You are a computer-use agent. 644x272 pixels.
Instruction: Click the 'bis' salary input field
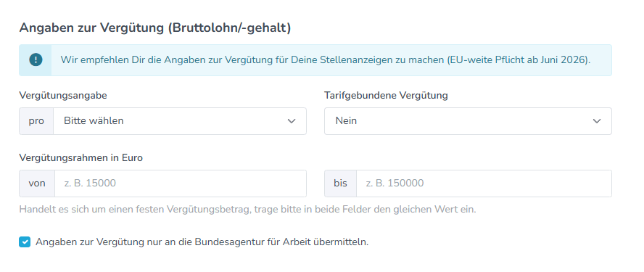click(484, 184)
